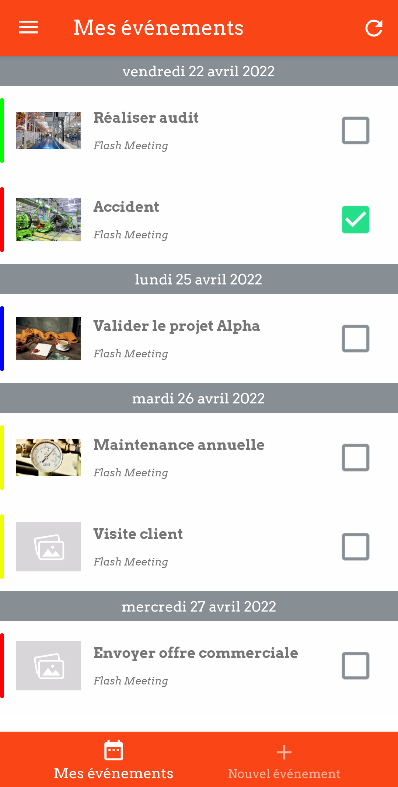
Task: Tick the Valider le projet Alpha checkbox
Action: pos(355,338)
